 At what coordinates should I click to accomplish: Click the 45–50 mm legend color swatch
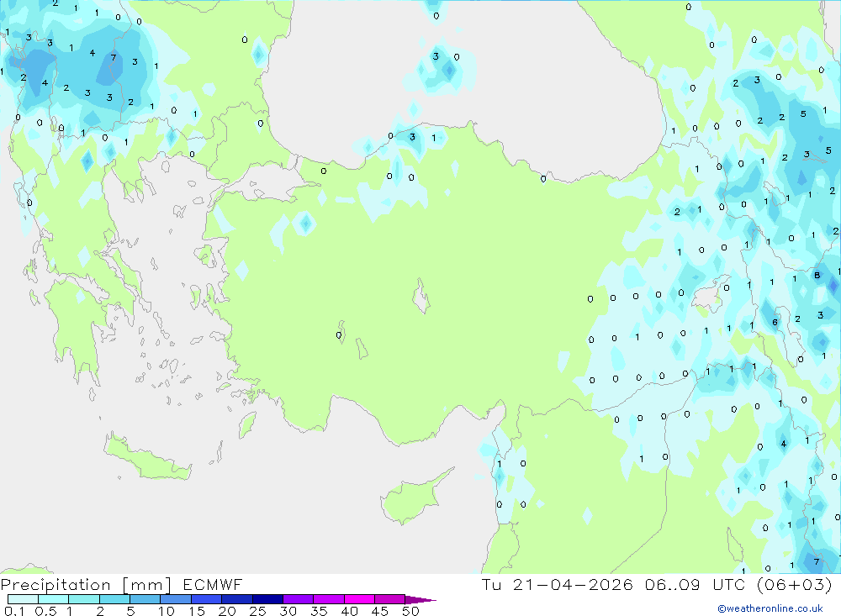[390, 599]
